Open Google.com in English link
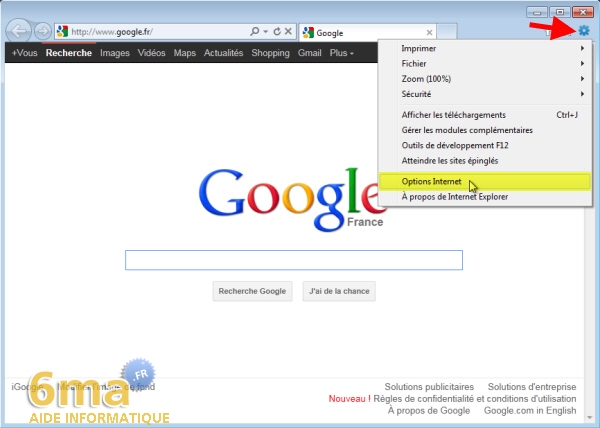The width and height of the screenshot is (600, 428). 530,410
